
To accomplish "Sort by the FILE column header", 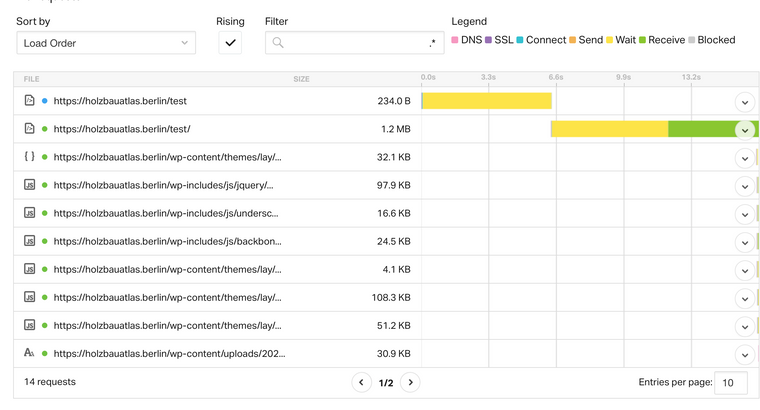I will click(x=32, y=79).
